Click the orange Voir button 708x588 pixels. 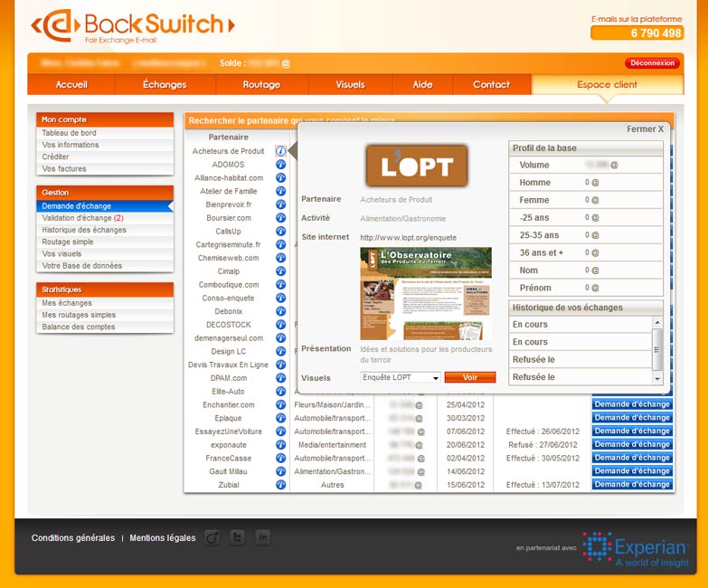pos(470,377)
